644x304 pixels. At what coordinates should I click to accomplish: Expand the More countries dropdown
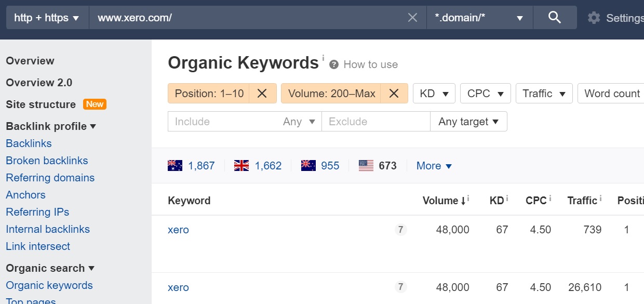tap(434, 166)
